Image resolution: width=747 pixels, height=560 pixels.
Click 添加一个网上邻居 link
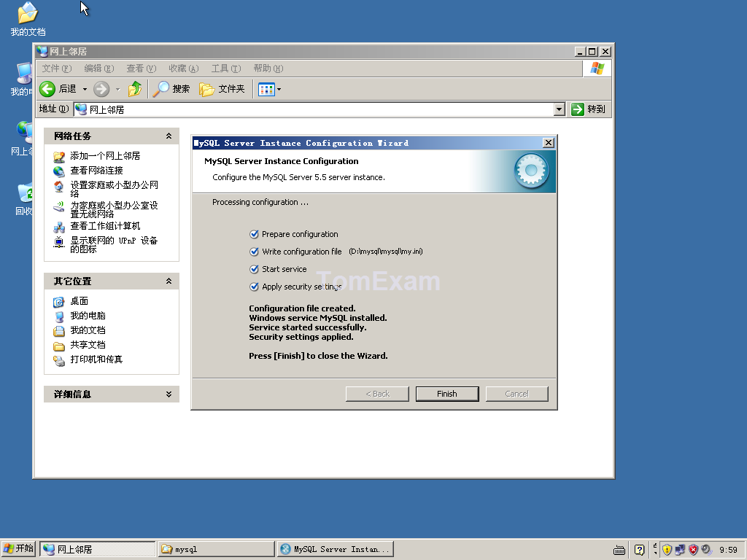105,156
